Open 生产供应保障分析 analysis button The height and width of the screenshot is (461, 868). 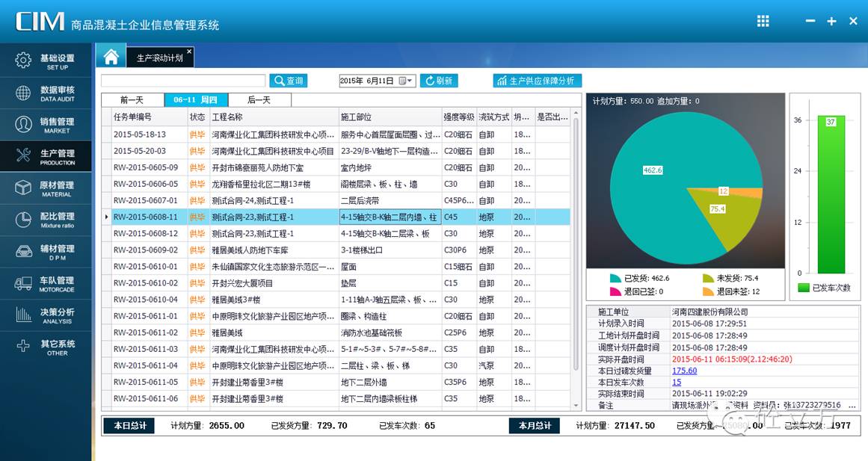point(537,81)
